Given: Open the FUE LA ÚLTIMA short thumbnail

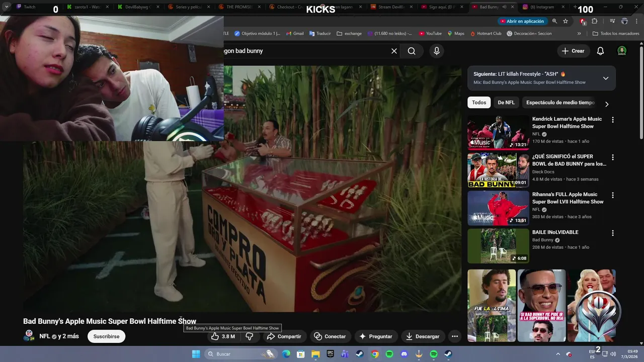Looking at the screenshot, I should pyautogui.click(x=492, y=306).
